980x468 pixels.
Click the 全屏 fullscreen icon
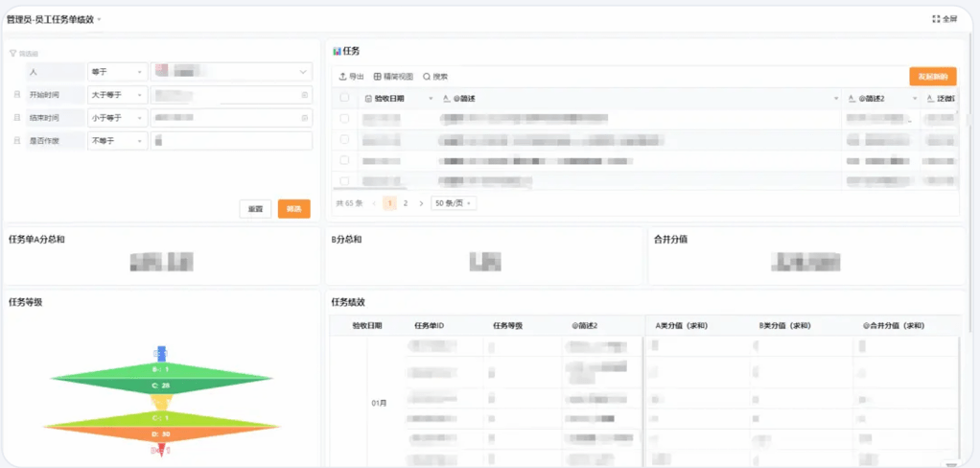point(945,19)
